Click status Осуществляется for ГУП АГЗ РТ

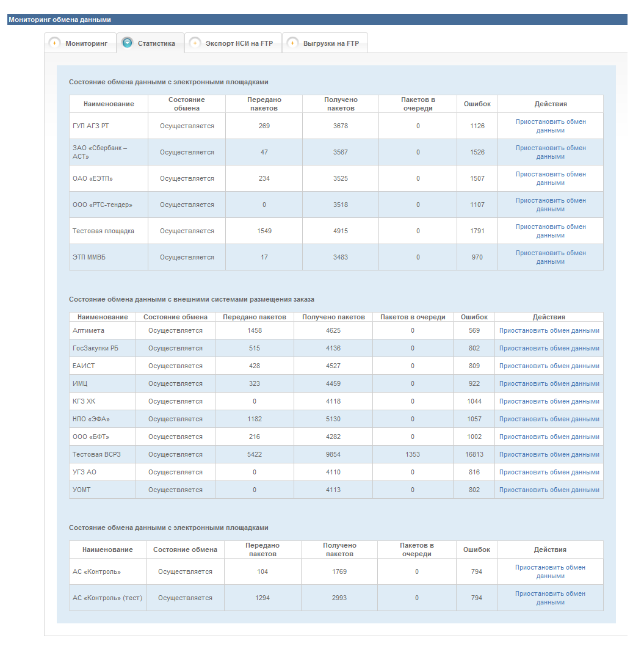point(187,126)
